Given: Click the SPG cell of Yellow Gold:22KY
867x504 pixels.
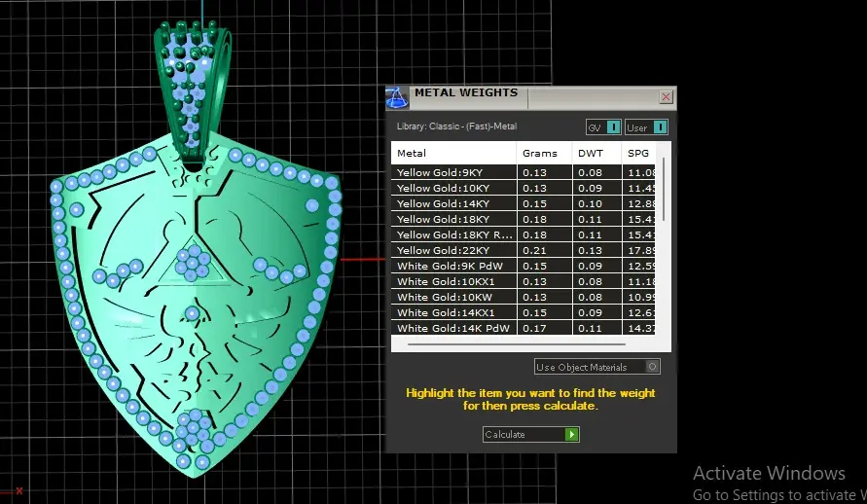Looking at the screenshot, I should [x=638, y=250].
